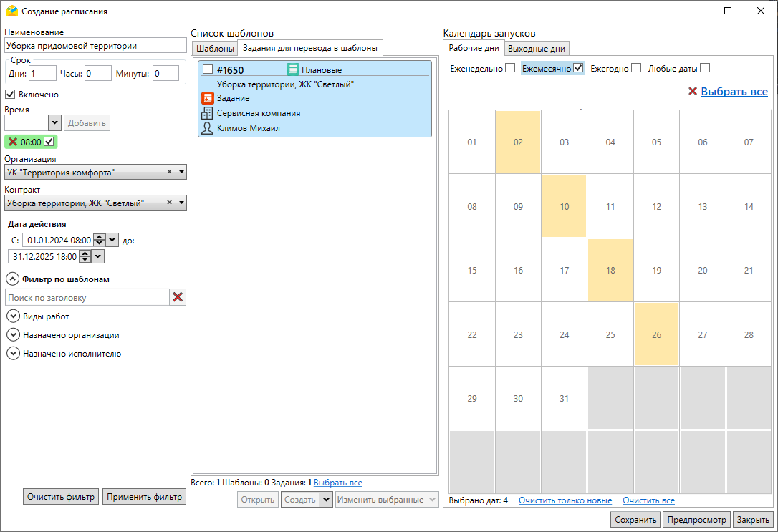This screenshot has width=778, height=532.
Task: Click the orange Задание icon in the card
Action: point(208,98)
